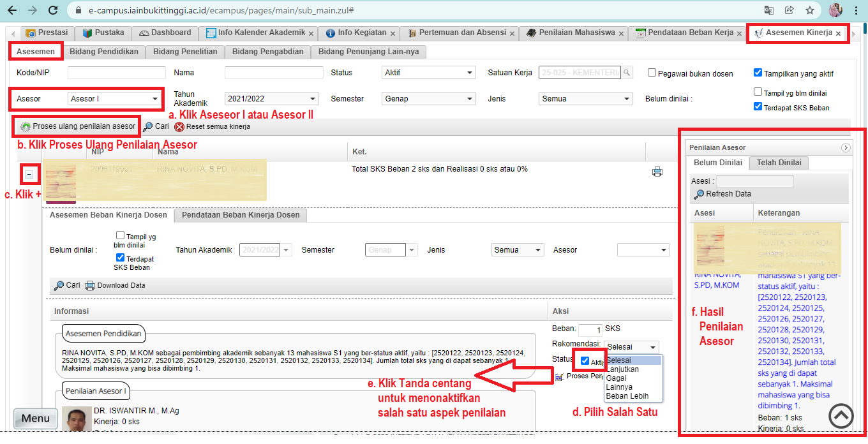Enable the Pegawai bukan dosen checkbox

652,73
